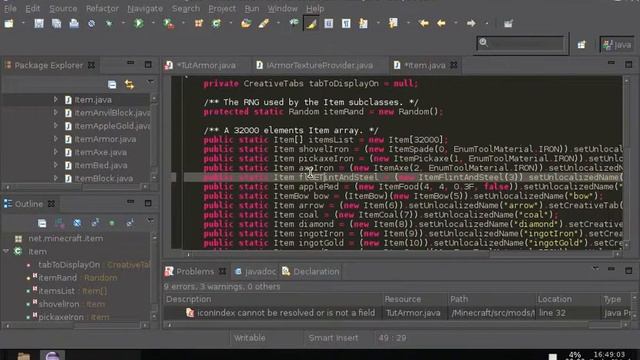This screenshot has height=360, width=640.
Task: Click the Quick Access search field
Action: [x=521, y=43]
